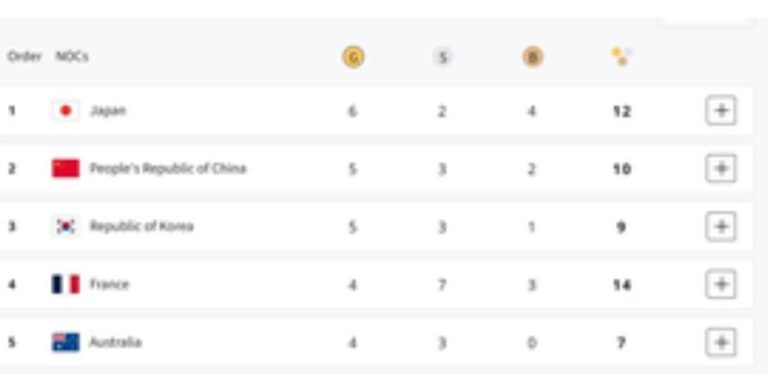Open People's Republic of China link

(x=168, y=169)
